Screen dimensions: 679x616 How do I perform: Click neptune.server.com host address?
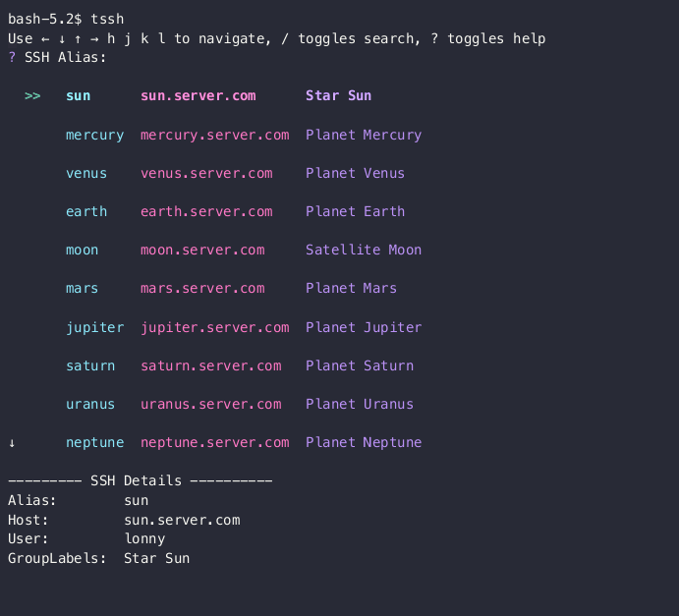pos(215,443)
